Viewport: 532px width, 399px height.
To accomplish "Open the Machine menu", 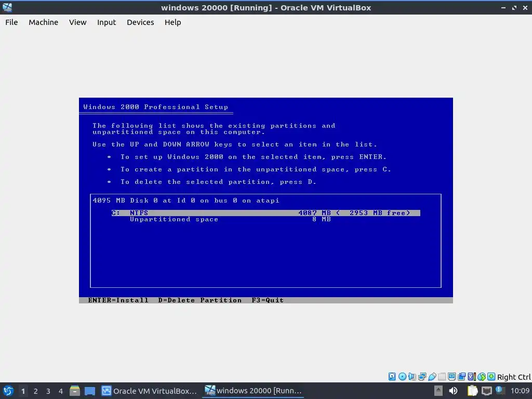I will [x=44, y=22].
